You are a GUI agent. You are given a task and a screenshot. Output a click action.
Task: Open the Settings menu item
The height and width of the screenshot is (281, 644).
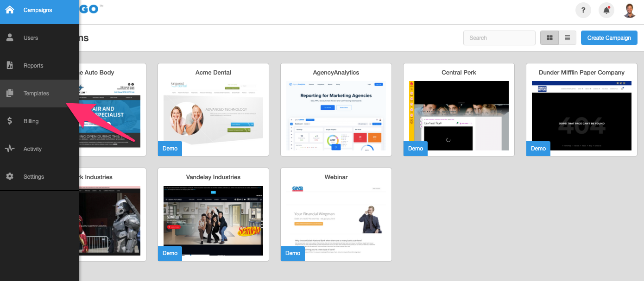[x=39, y=177]
